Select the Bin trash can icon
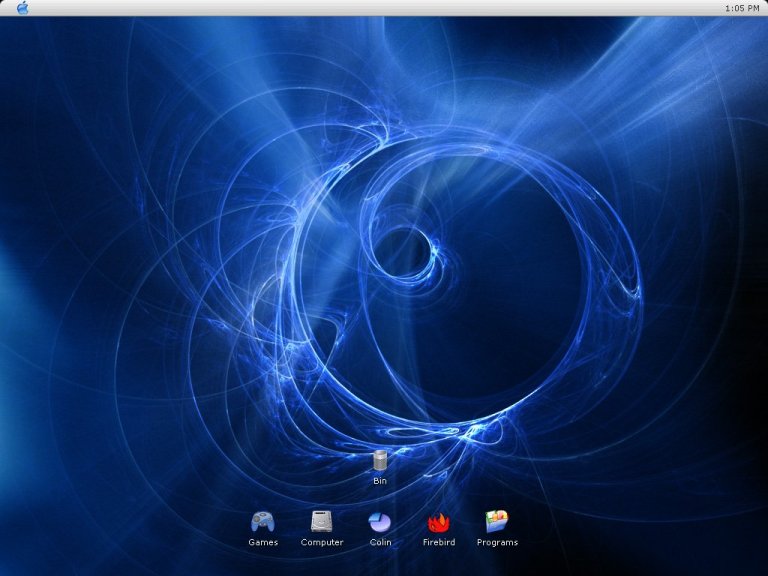Viewport: 768px width, 576px height. pos(380,460)
